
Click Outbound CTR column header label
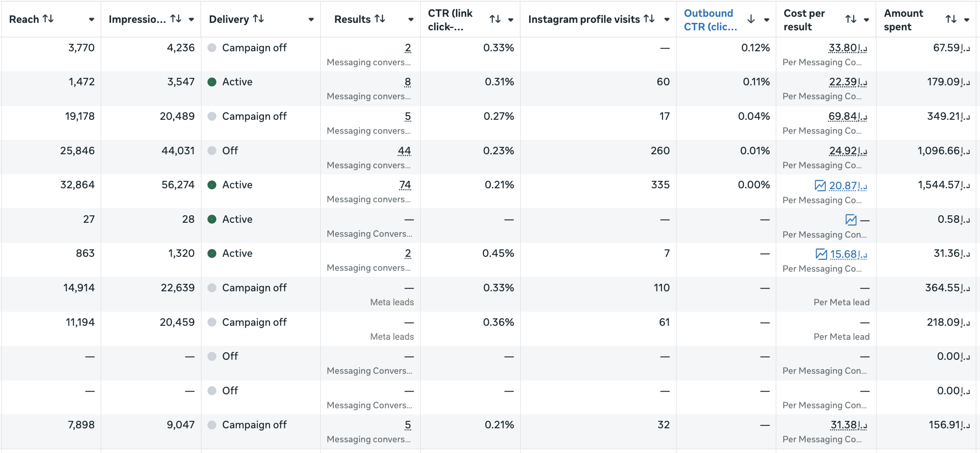(710, 20)
